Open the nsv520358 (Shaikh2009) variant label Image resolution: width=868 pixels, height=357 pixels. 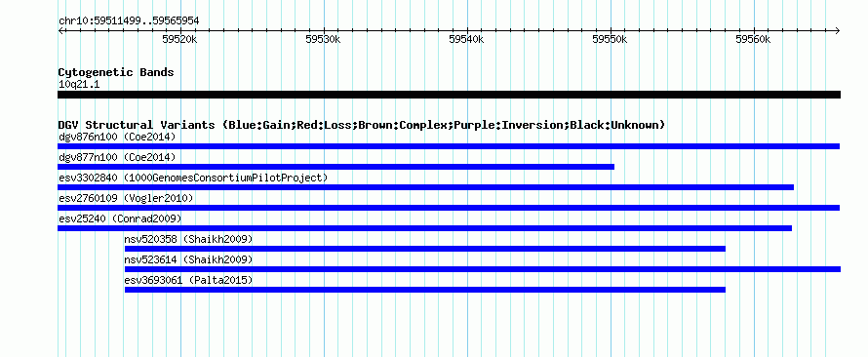(x=188, y=239)
